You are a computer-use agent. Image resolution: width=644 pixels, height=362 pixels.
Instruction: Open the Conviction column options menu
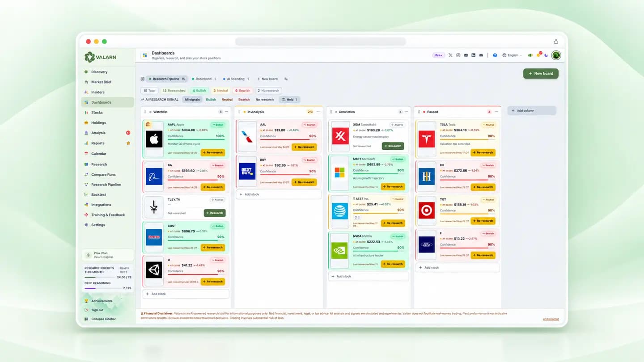coord(407,112)
